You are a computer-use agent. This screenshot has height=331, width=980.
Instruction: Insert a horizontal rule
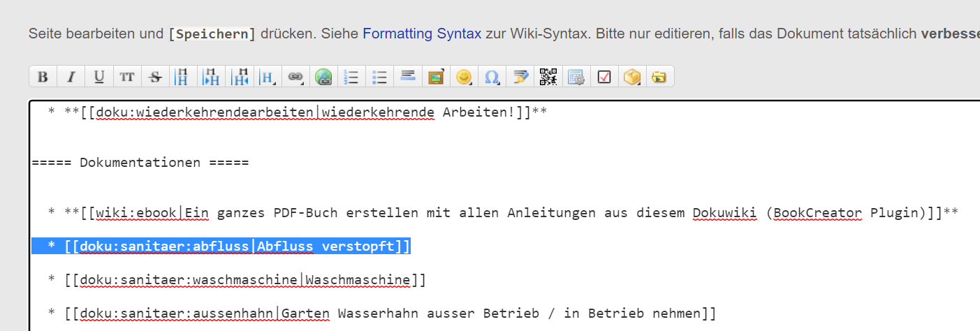408,77
